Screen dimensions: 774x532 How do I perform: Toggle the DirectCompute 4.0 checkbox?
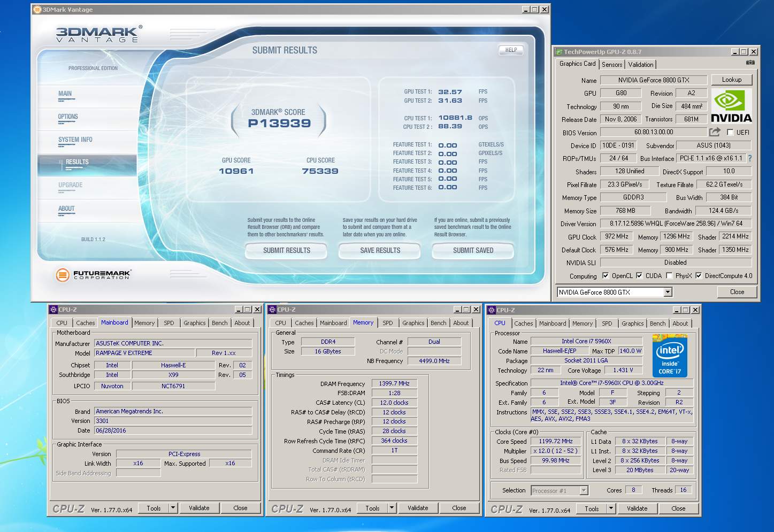pos(698,276)
